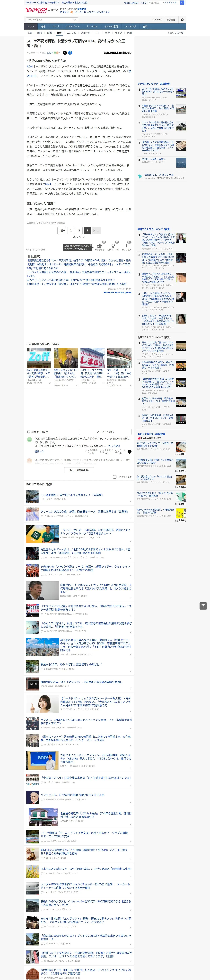Click なるほど reaction on first comment
Image resolution: width=210 pixels, height=980 pixels.
pos(106,452)
